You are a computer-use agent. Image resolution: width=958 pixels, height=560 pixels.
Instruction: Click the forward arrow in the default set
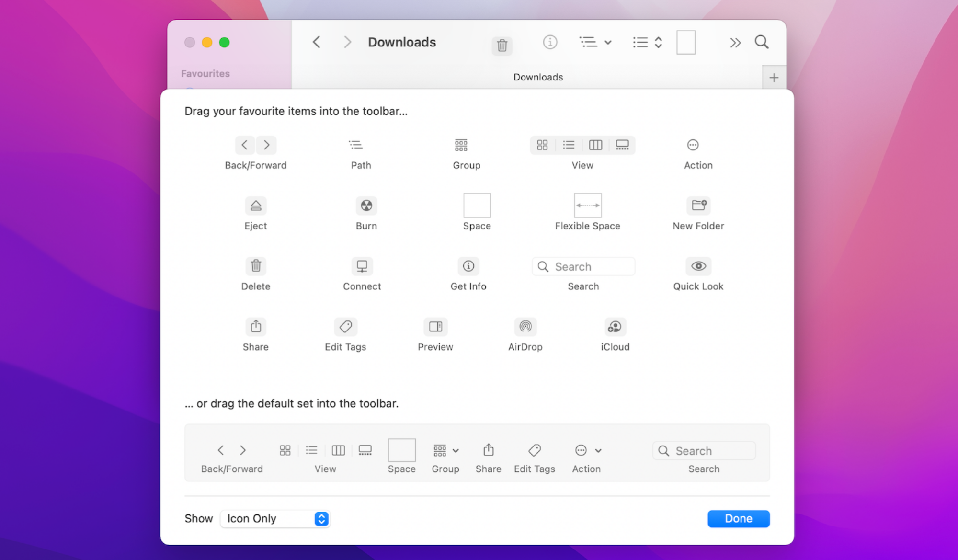coord(243,450)
